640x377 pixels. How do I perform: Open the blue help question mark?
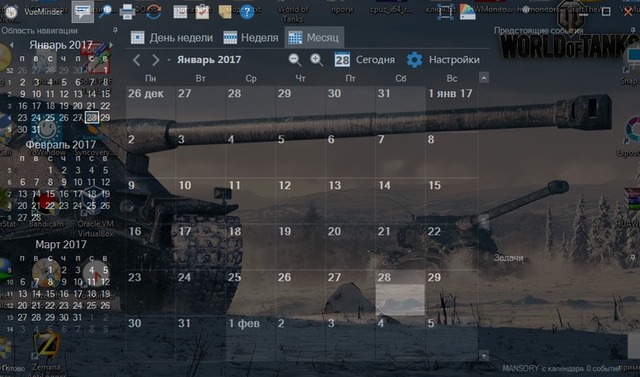click(x=247, y=12)
